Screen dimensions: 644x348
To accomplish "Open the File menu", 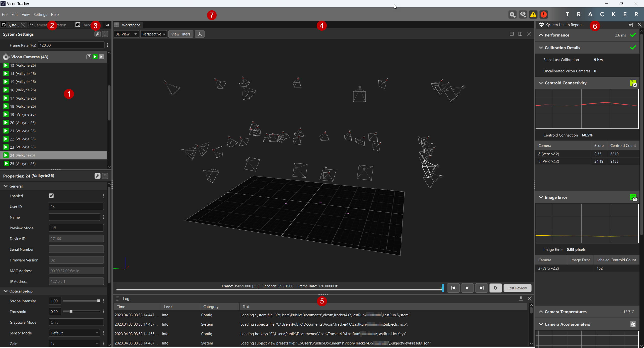I will [5, 15].
